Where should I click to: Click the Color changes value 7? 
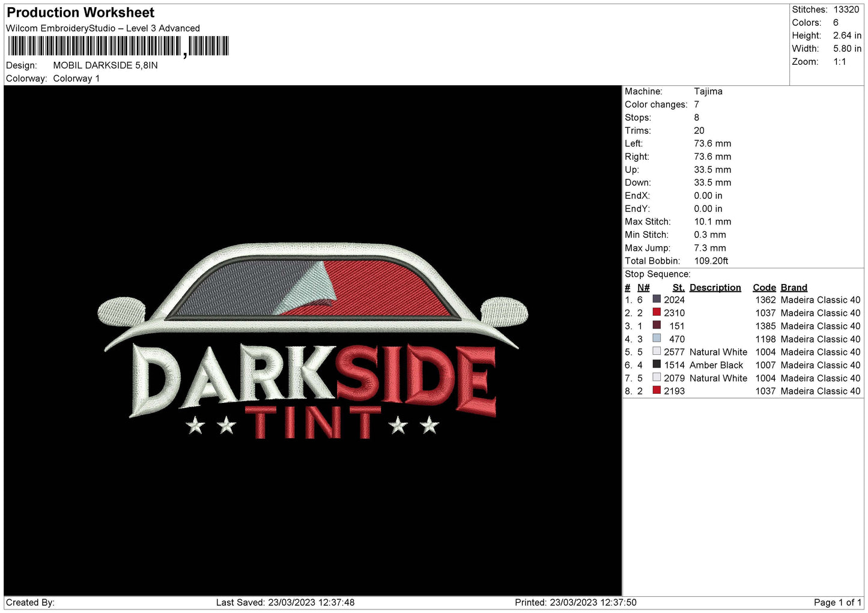click(x=697, y=104)
